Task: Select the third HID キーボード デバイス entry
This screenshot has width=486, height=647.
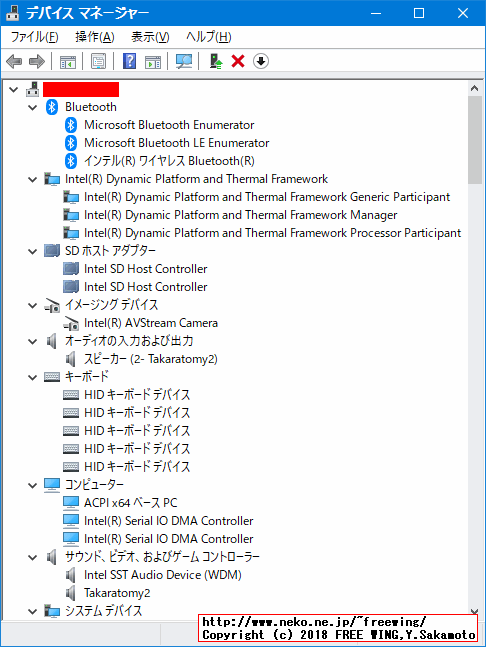Action: [x=137, y=431]
